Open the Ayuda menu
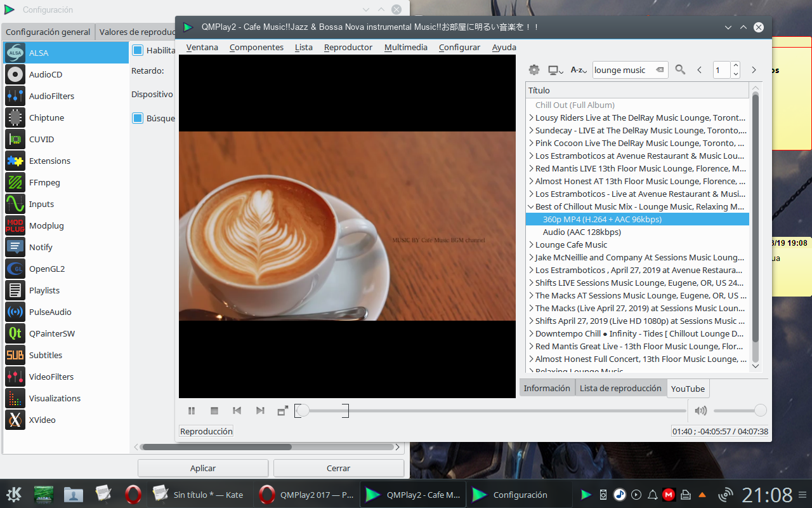The image size is (812, 508). click(504, 47)
